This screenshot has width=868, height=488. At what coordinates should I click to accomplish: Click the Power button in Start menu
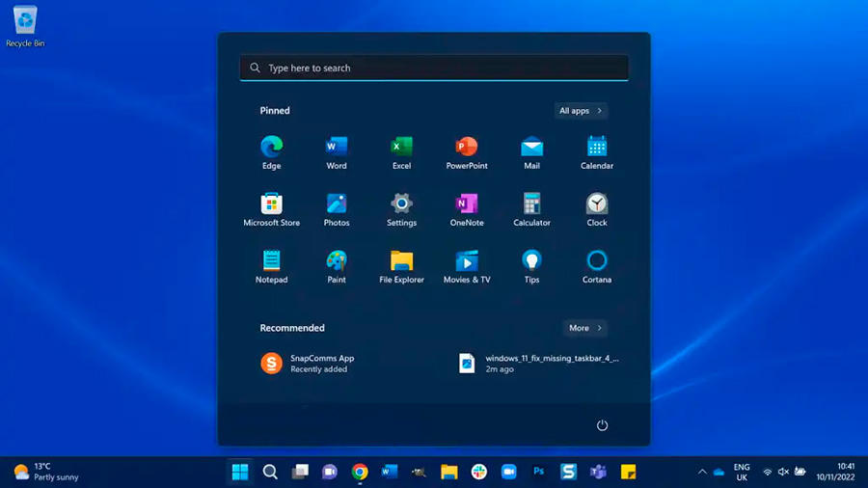pyautogui.click(x=602, y=425)
